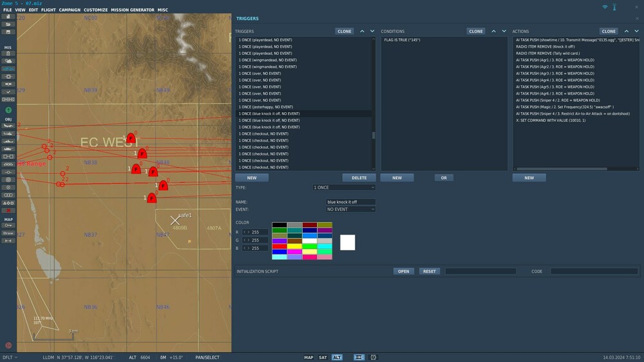Image resolution: width=644 pixels, height=362 pixels.
Task: Move trigger down with the triggers down arrow
Action: [372, 31]
